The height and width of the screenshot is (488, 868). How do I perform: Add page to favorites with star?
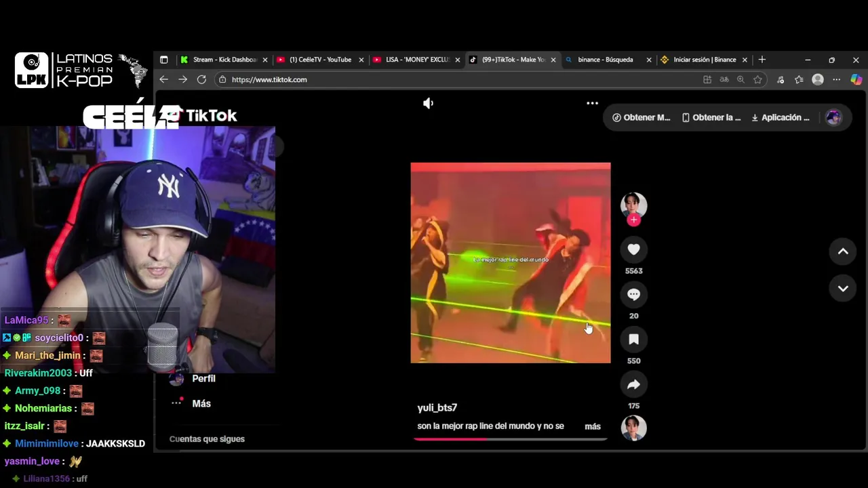(757, 79)
